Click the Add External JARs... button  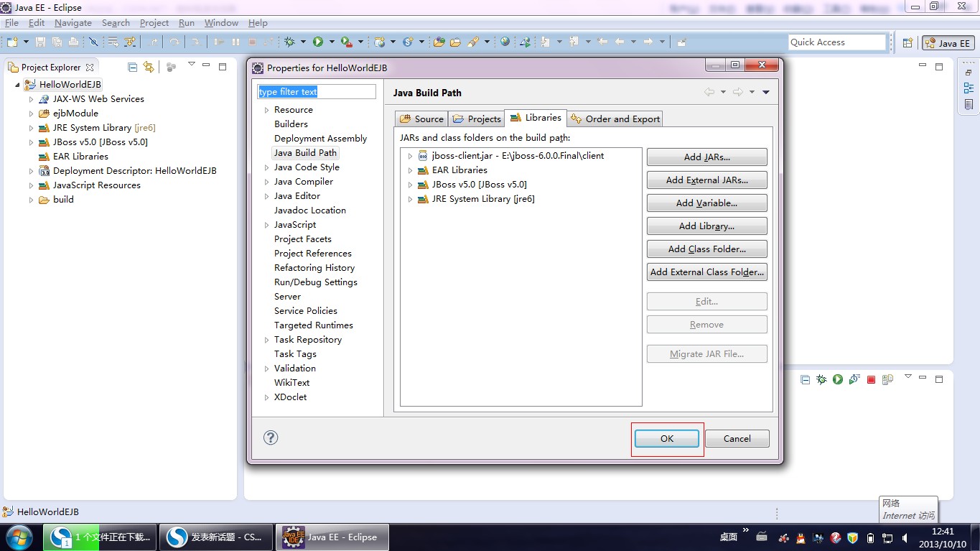click(707, 180)
